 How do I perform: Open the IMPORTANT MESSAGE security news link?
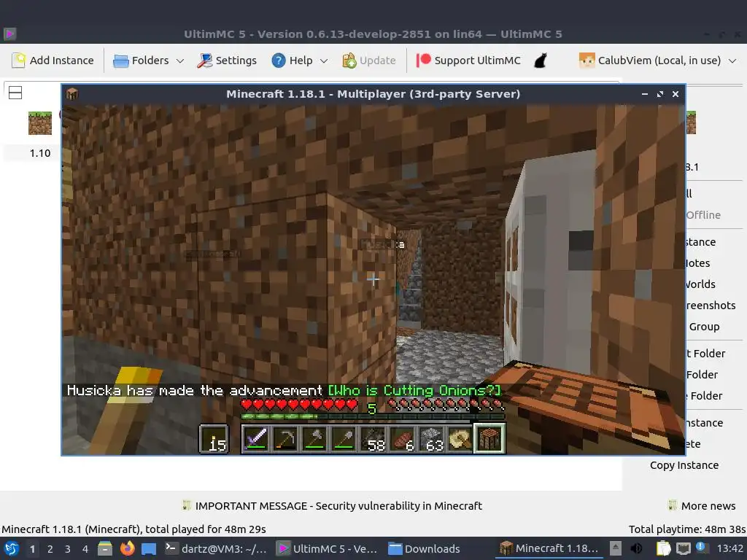click(332, 506)
